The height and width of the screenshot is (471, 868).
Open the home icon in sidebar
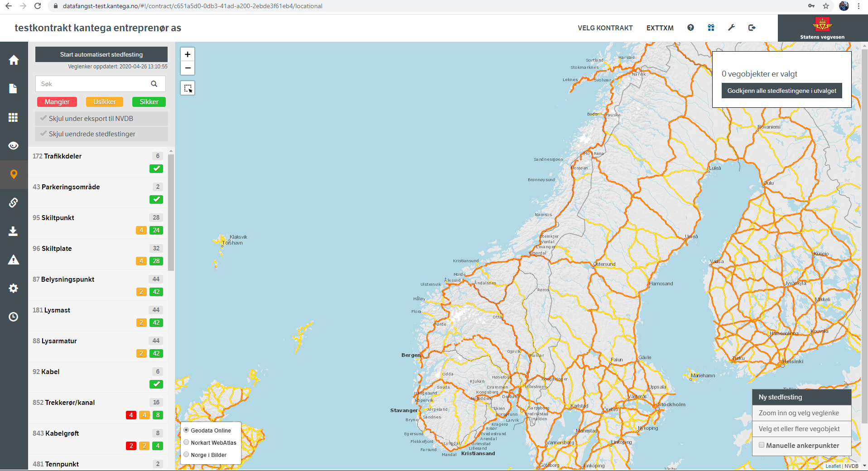click(x=14, y=60)
